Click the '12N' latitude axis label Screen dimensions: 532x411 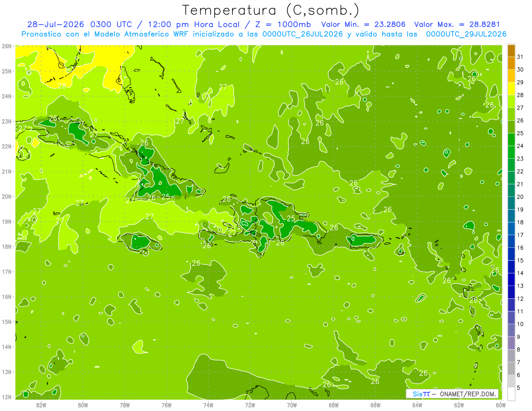click(7, 397)
